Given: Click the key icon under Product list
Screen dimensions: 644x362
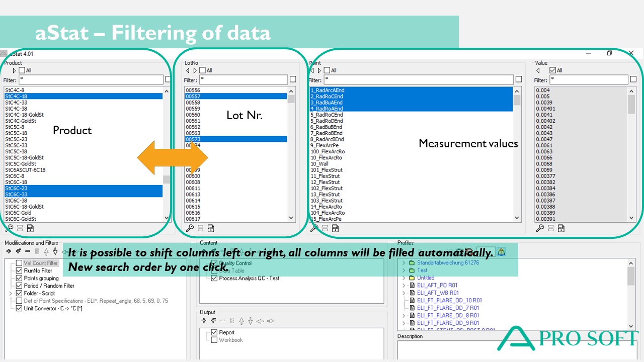Looking at the screenshot, I should click(9, 228).
